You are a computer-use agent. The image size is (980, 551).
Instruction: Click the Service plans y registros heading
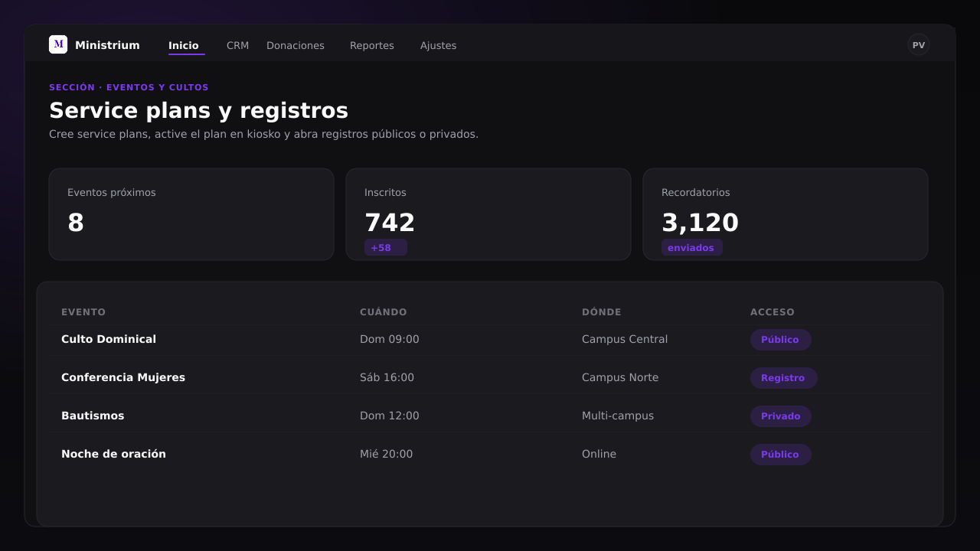(x=198, y=111)
